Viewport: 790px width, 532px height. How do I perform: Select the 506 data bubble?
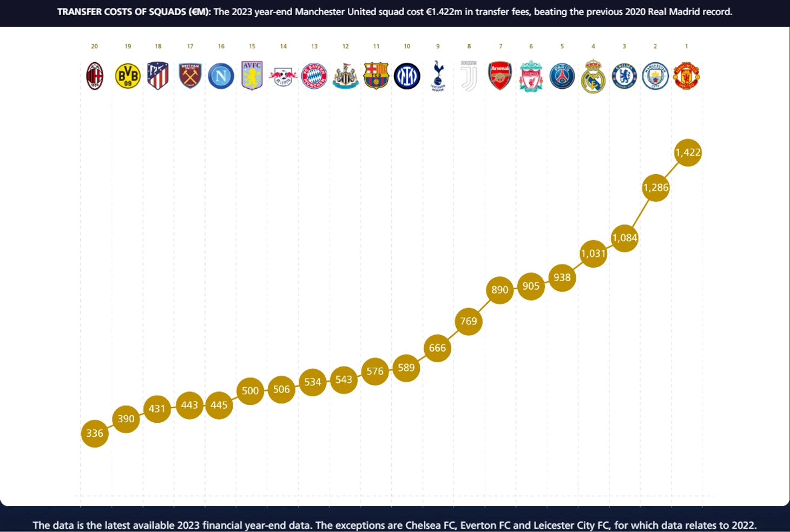[x=281, y=389]
